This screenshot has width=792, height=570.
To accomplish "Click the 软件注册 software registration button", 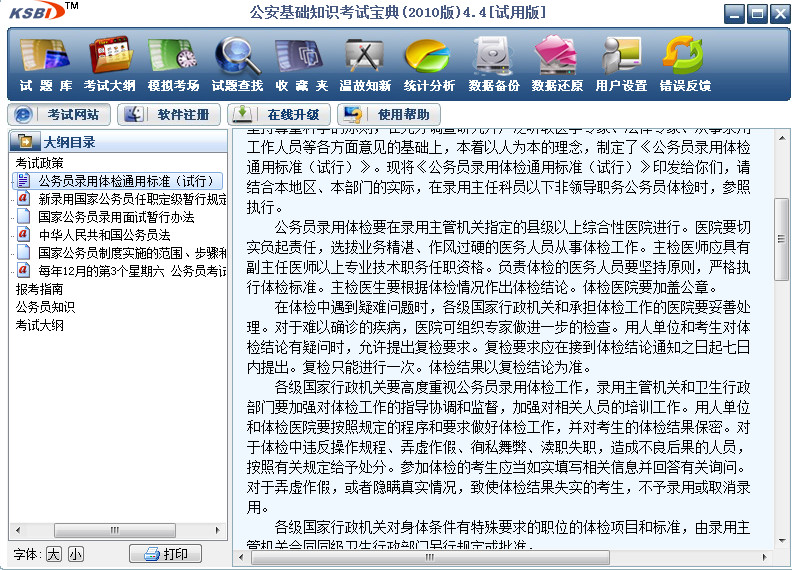I will 169,115.
